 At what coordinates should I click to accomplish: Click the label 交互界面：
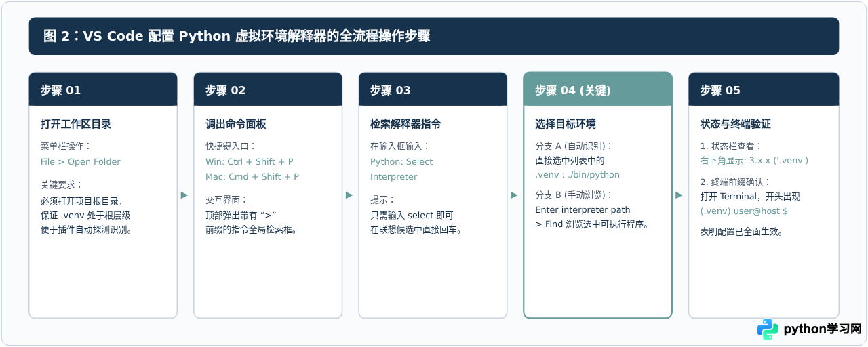226,200
